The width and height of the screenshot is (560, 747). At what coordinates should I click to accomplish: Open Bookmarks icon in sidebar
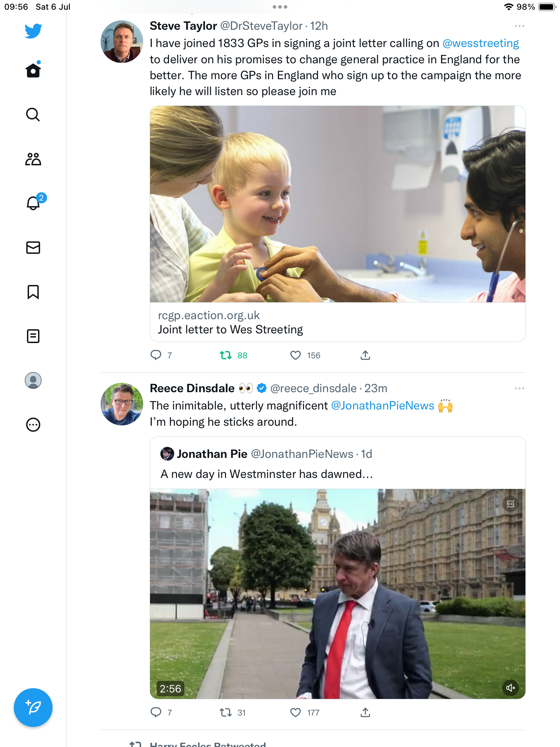[x=33, y=292]
